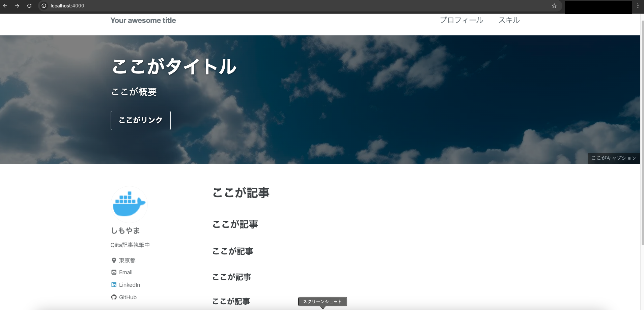
Task: Open the browser options kebab menu
Action: point(637,6)
